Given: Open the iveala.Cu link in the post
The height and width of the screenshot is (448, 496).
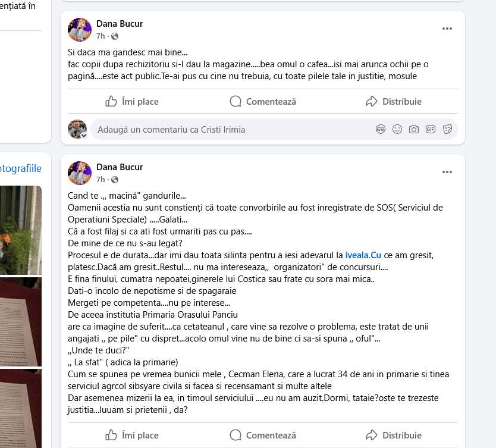Looking at the screenshot, I should pyautogui.click(x=364, y=255).
